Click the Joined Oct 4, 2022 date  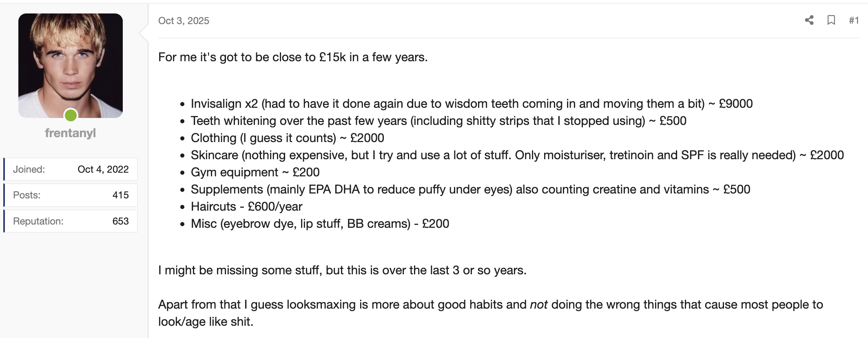click(x=103, y=169)
